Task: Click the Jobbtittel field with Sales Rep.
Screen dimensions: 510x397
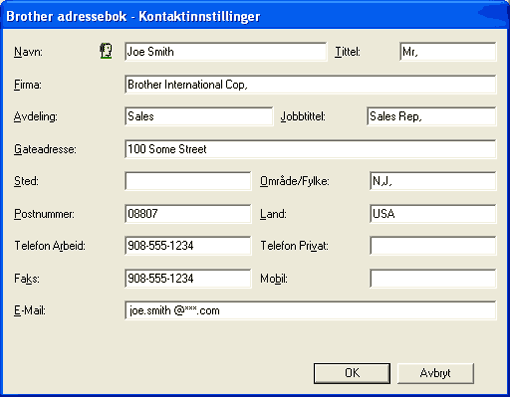Action: click(431, 116)
